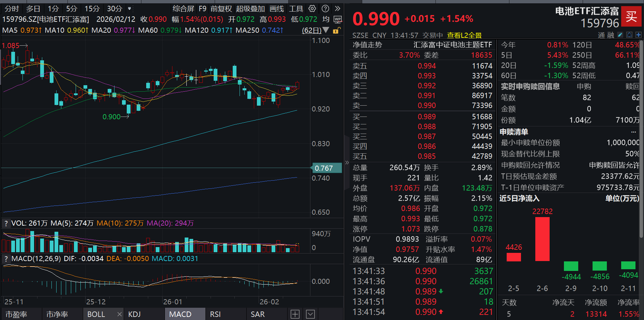Screen dimensions: 644x320
Task: Open the settings gear icon
Action: tap(312, 9)
